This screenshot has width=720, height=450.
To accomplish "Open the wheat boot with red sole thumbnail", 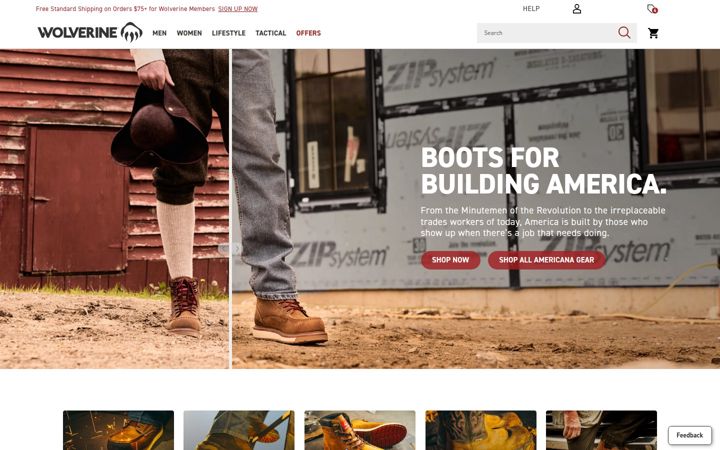I will point(360,430).
